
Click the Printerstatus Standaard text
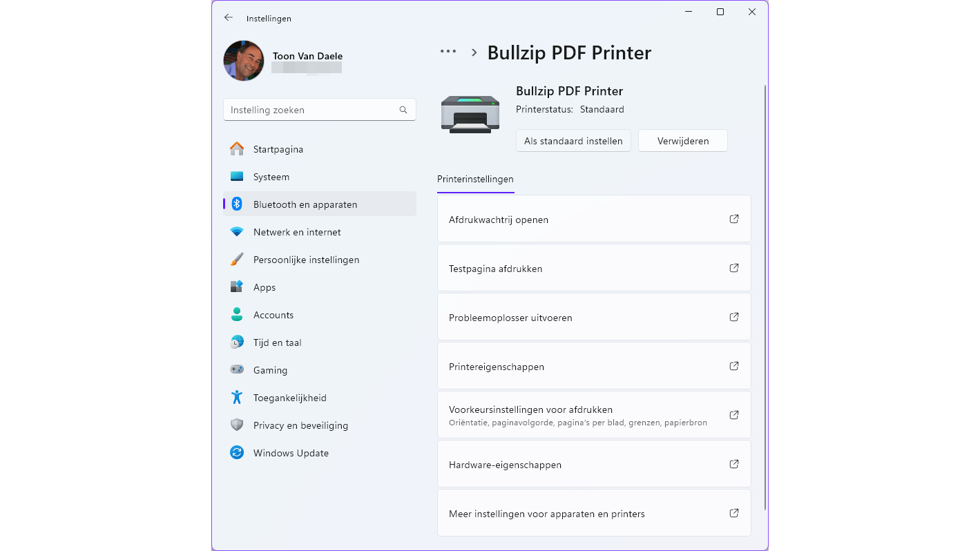tap(570, 109)
